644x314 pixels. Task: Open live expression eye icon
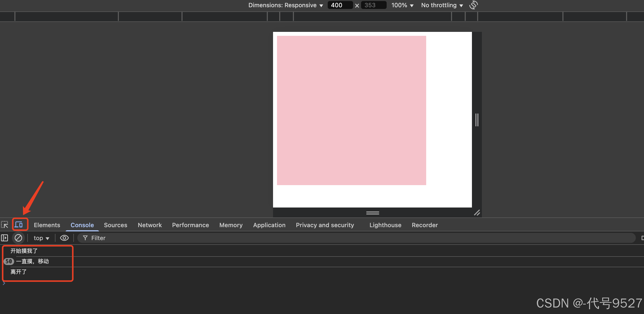click(64, 238)
